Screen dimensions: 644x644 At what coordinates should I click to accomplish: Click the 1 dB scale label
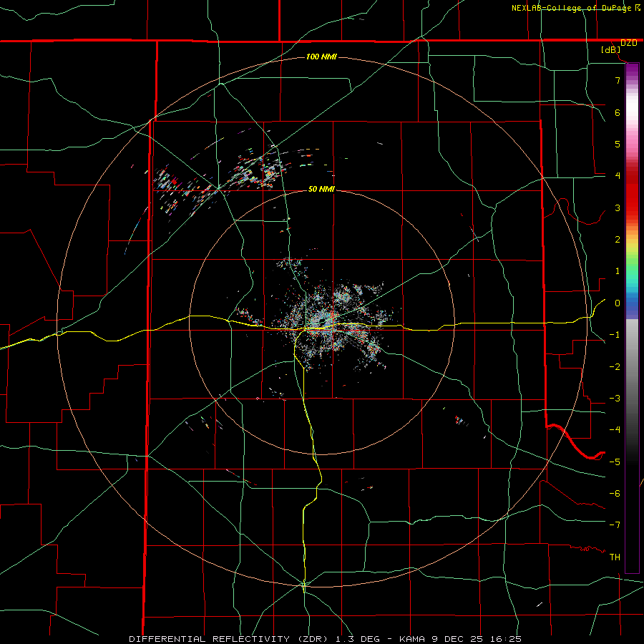[618, 271]
